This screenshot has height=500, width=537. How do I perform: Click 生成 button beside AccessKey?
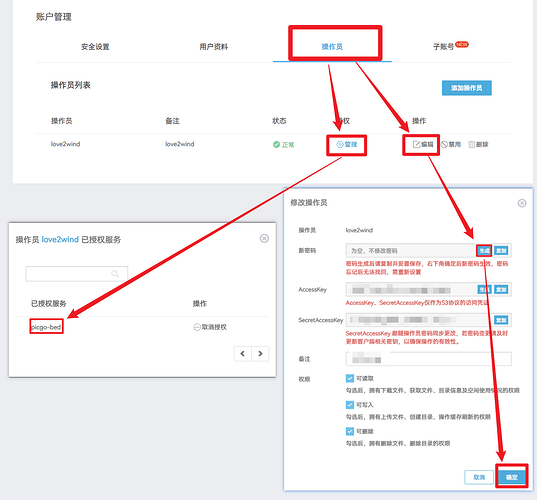(x=484, y=290)
